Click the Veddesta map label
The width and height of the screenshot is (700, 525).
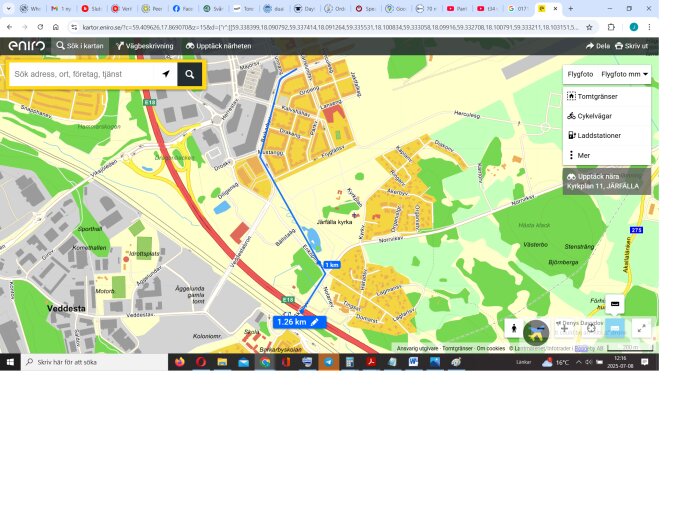[x=66, y=308]
